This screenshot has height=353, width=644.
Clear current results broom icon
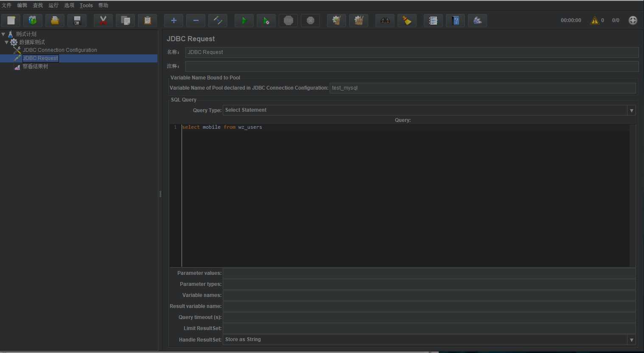336,20
